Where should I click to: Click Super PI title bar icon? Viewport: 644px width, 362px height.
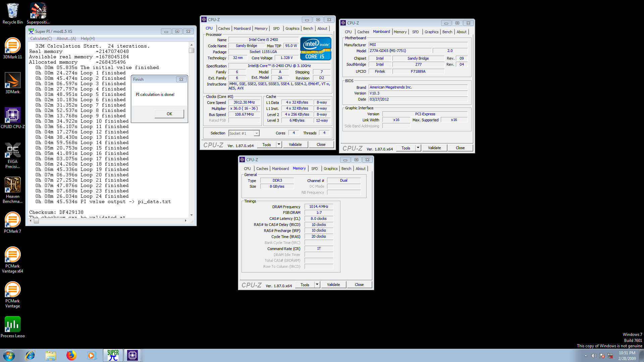[31, 31]
